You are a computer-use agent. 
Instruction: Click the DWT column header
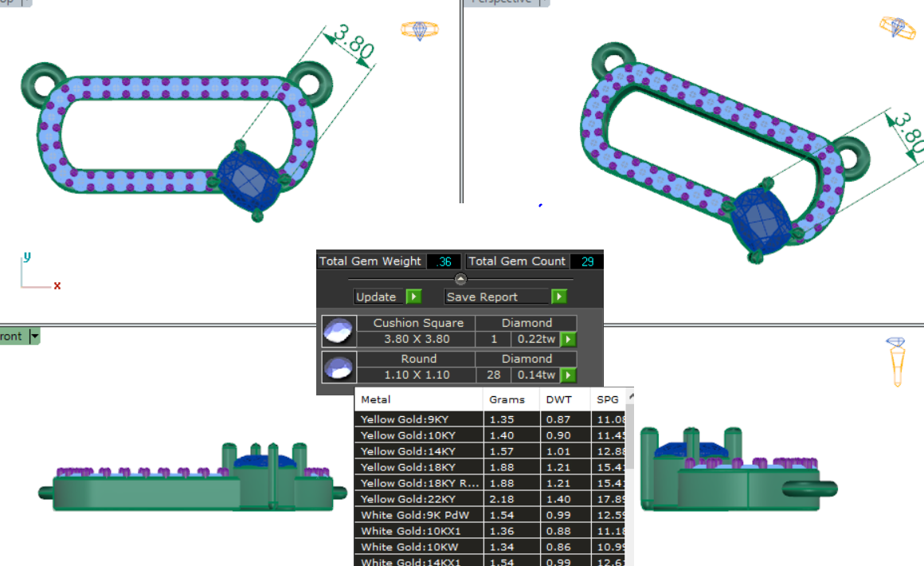[565, 399]
